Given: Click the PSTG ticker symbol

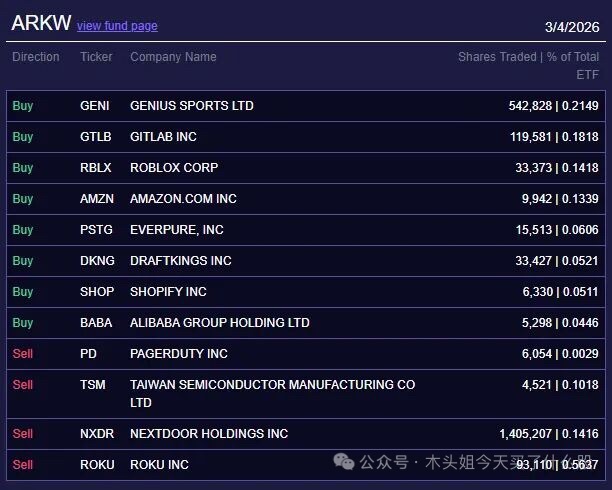Looking at the screenshot, I should [96, 230].
